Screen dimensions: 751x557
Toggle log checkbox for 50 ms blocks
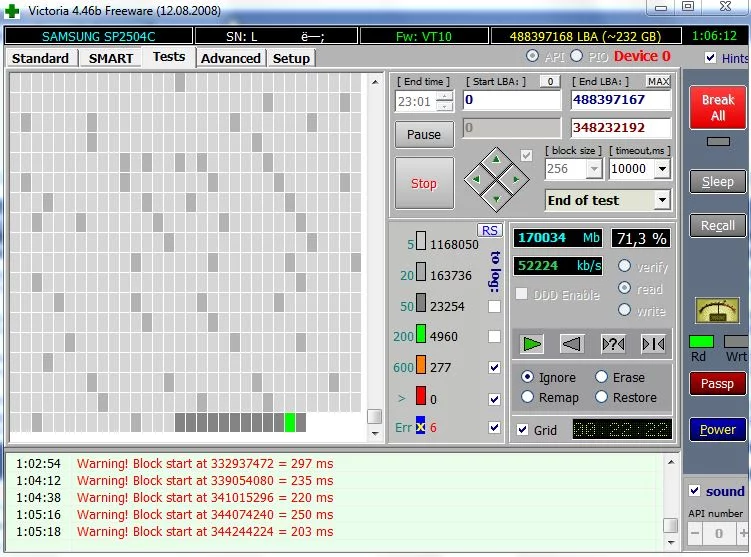tap(494, 307)
